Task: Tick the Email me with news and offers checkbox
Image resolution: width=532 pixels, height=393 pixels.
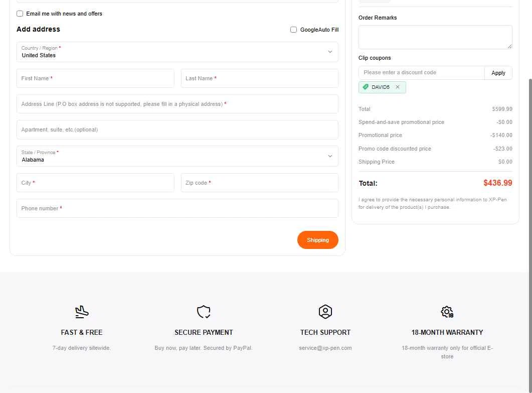Action: click(20, 14)
